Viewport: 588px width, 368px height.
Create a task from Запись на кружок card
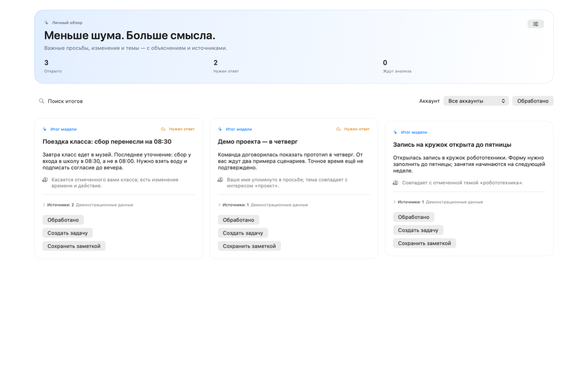tap(418, 230)
